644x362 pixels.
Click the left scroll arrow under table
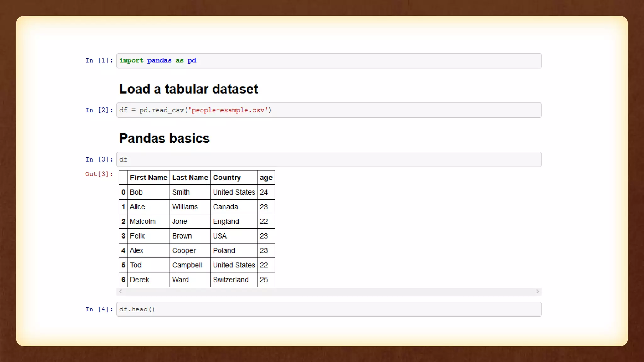[x=120, y=292]
